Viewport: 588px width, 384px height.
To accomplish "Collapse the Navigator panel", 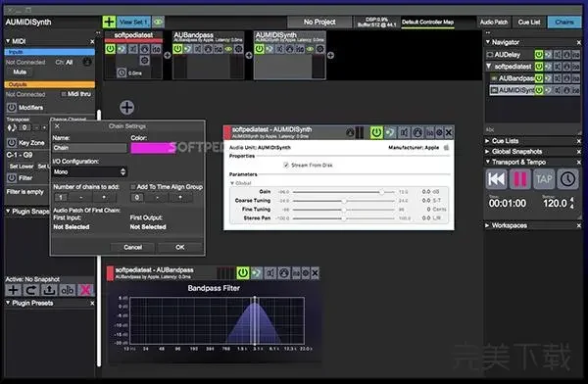I will 488,42.
